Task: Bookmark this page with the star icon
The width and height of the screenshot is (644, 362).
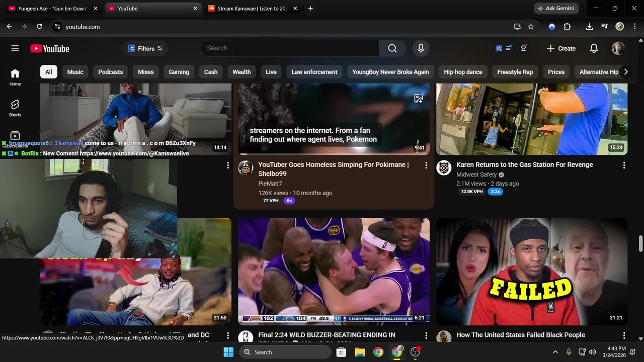Action: (531, 27)
